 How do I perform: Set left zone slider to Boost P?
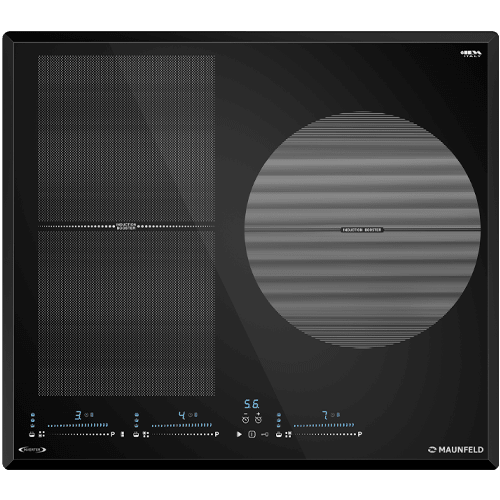[113, 434]
